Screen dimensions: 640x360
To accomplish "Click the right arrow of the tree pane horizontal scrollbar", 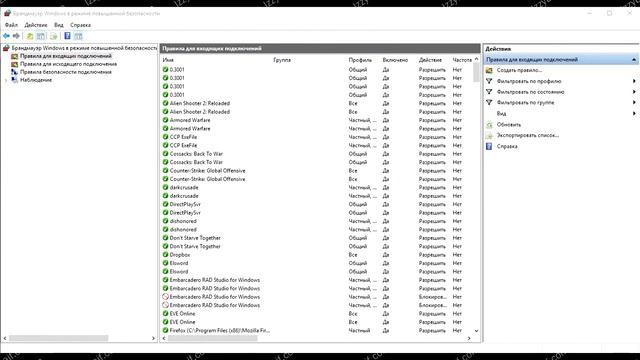I will pyautogui.click(x=153, y=338).
